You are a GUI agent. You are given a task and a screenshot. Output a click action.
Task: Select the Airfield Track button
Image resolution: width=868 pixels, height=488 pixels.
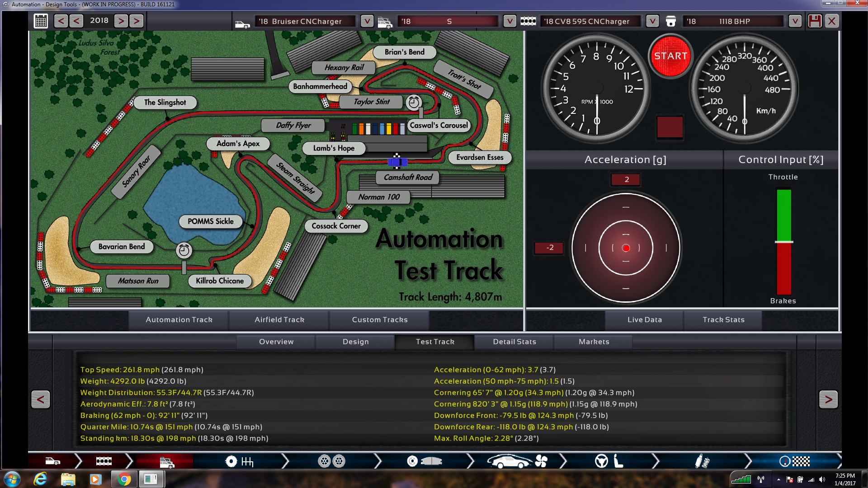279,319
